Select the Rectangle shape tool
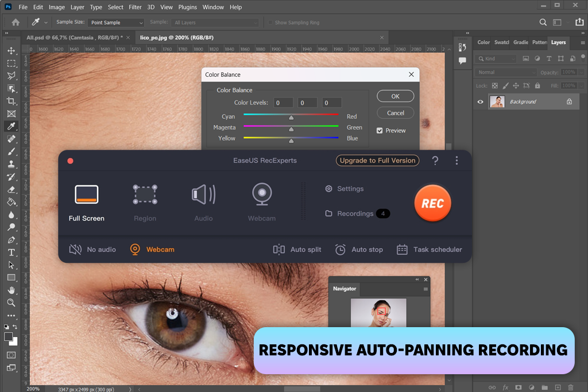Viewport: 588px width, 392px height. pos(11,278)
